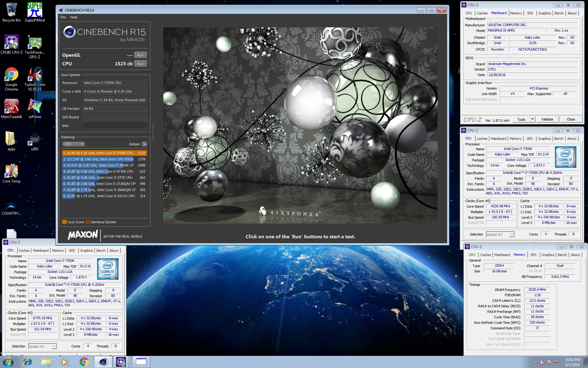Select Caches tab in middle-right CPU-Z window

pos(482,139)
